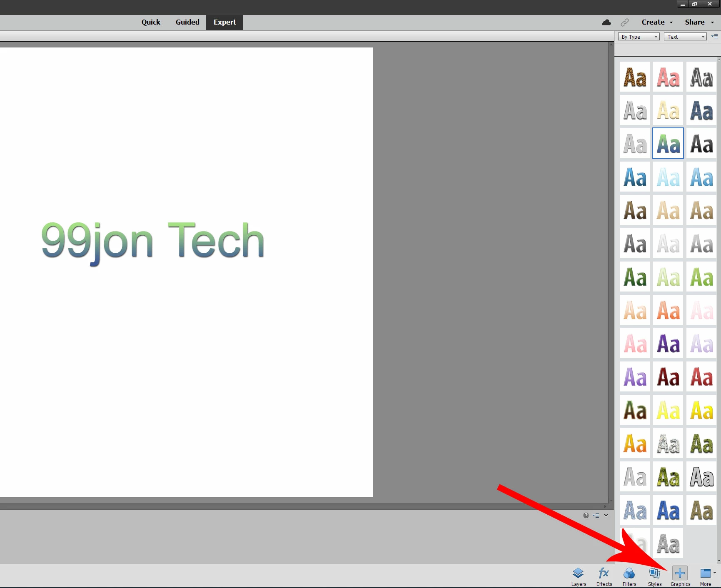Click the cloud sync icon
Screen dimensions: 721x588
tap(606, 22)
